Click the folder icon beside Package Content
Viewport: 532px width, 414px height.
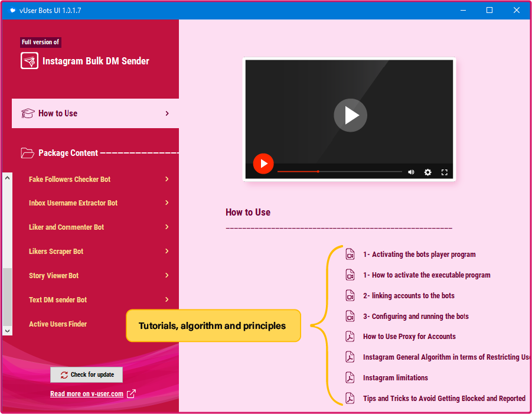pos(28,153)
